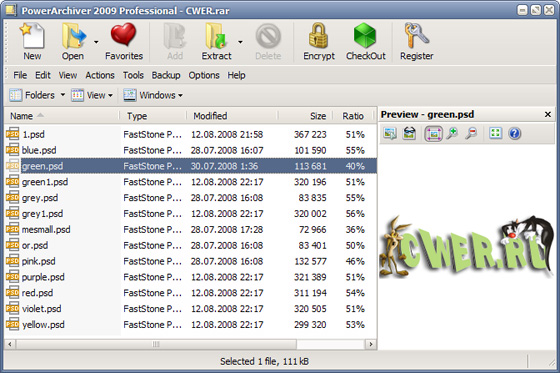Click the scroll right arrow
560x373 pixels.
coord(371,344)
